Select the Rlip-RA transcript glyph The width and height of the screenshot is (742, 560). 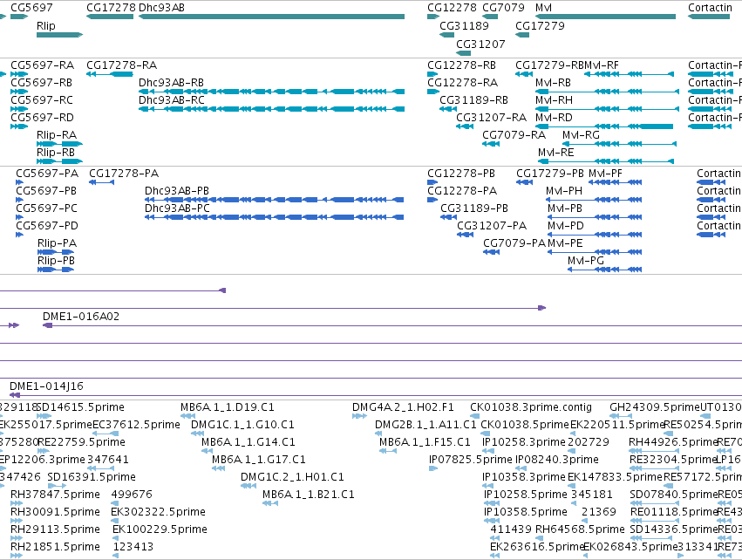[59, 143]
